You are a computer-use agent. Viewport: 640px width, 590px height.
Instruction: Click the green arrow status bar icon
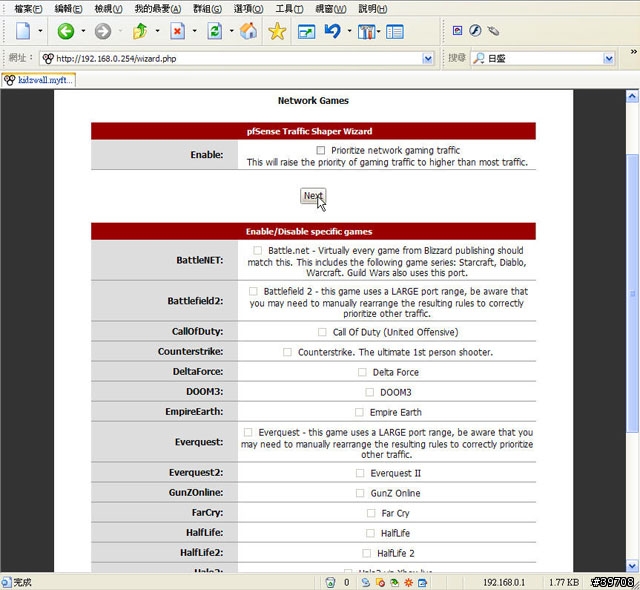click(394, 582)
